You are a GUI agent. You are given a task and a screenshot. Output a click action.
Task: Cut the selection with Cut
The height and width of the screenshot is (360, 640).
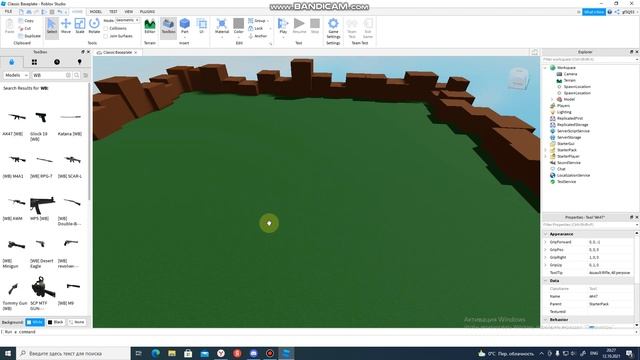[x=25, y=28]
